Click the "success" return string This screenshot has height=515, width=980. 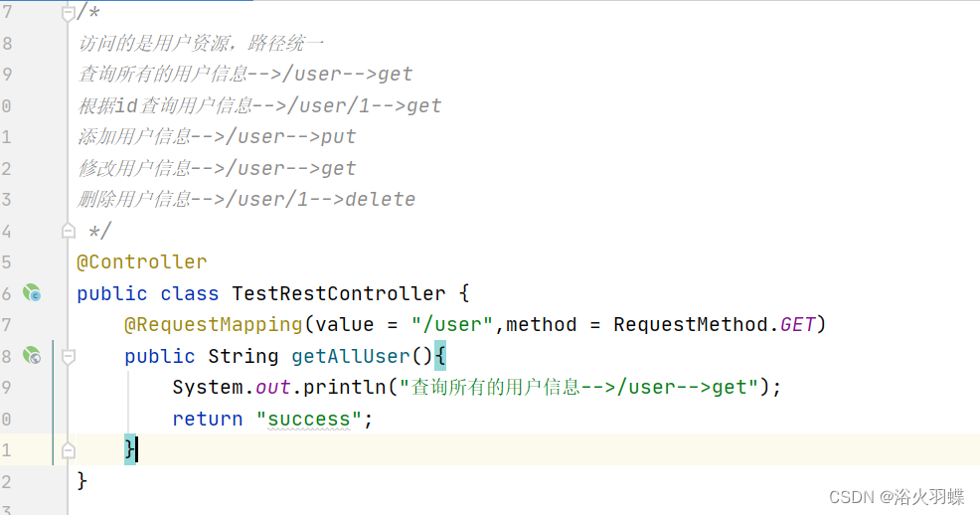tap(309, 419)
